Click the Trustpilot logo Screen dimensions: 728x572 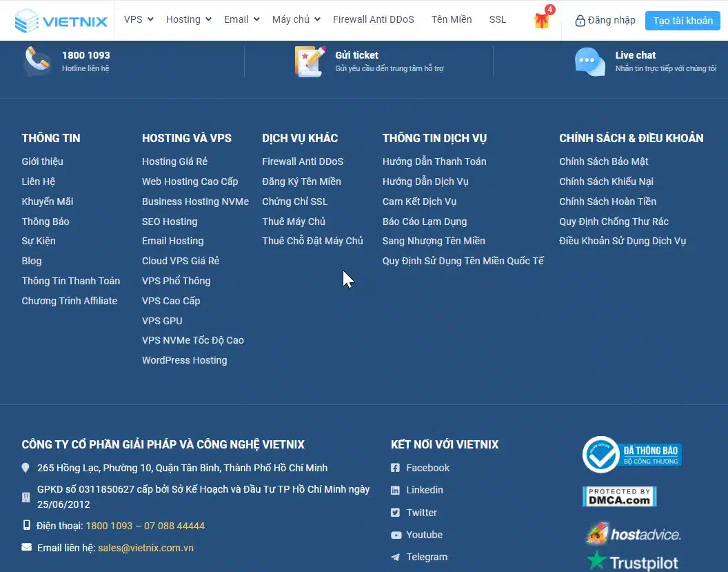632,562
